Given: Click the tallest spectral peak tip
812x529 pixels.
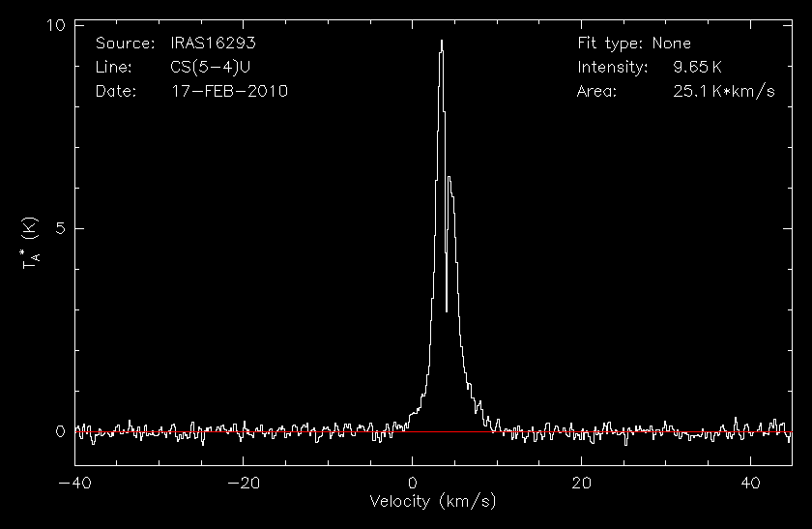Looking at the screenshot, I should [x=442, y=41].
